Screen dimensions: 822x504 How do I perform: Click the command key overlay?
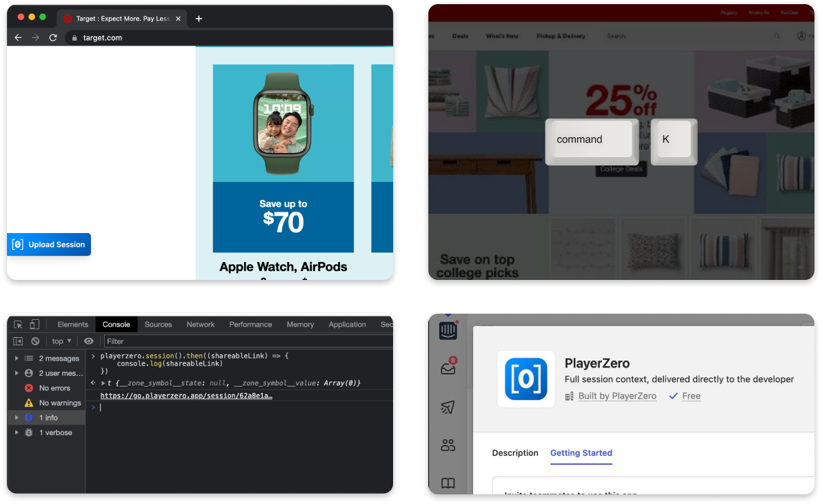592,141
